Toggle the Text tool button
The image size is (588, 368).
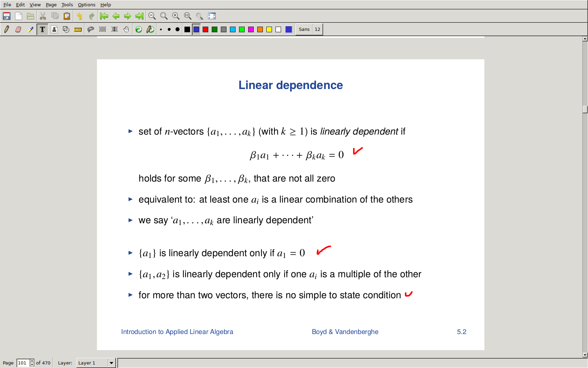[42, 29]
